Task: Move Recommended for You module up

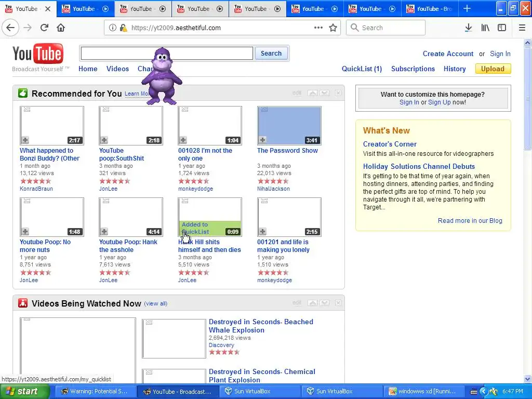Action: coord(312,93)
